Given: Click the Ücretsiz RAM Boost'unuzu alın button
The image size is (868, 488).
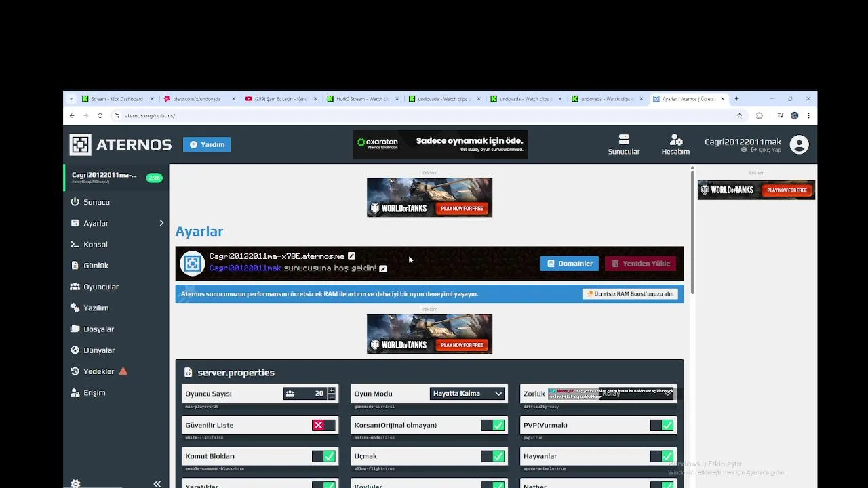Looking at the screenshot, I should point(630,294).
